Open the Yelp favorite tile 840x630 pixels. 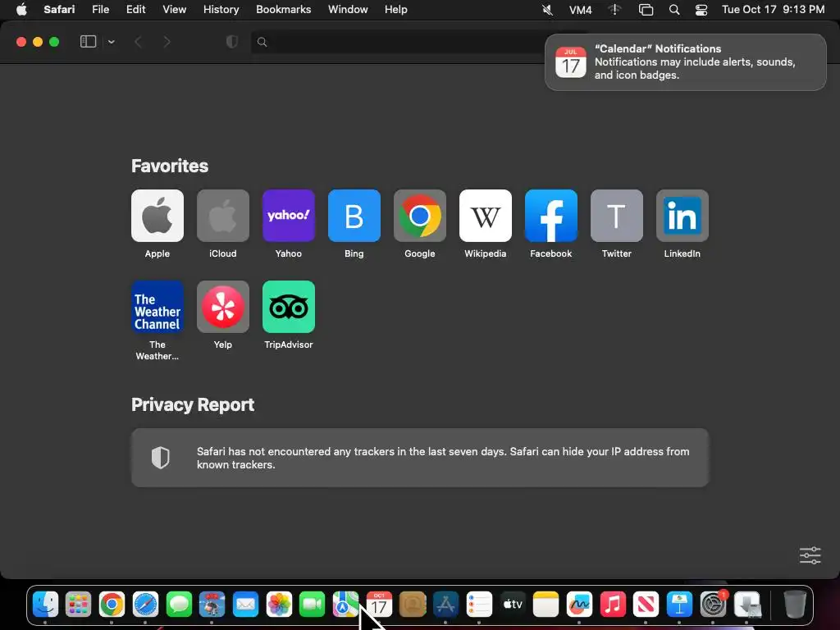223,307
